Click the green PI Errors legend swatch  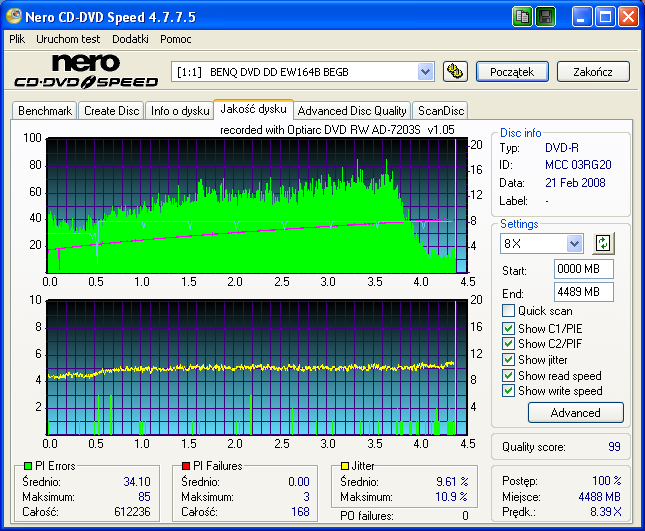point(28,466)
